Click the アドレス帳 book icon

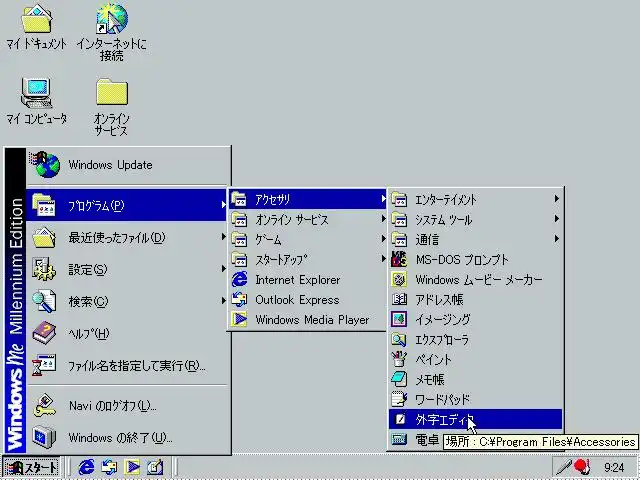point(399,300)
